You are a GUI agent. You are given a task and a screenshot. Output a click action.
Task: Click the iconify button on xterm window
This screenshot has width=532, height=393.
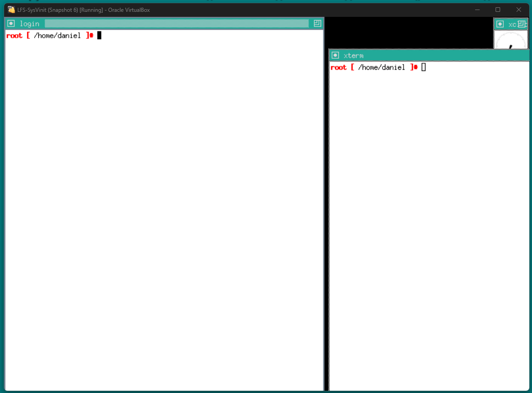coord(336,56)
